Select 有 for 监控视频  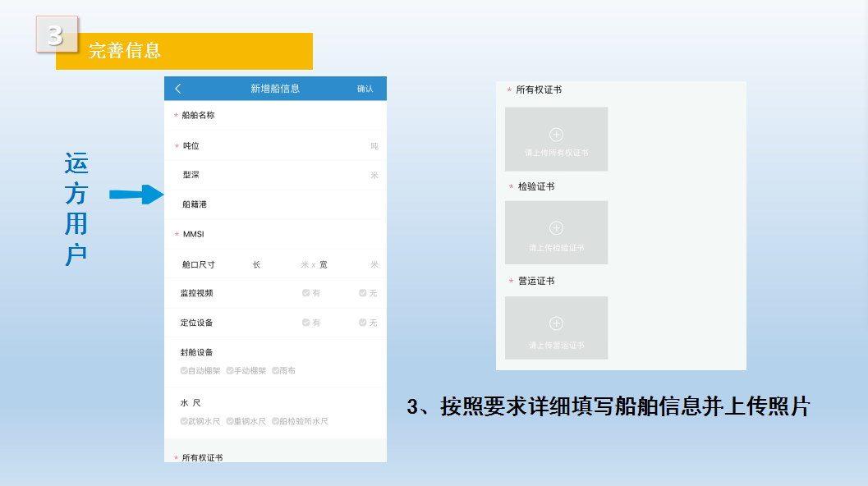[x=306, y=293]
